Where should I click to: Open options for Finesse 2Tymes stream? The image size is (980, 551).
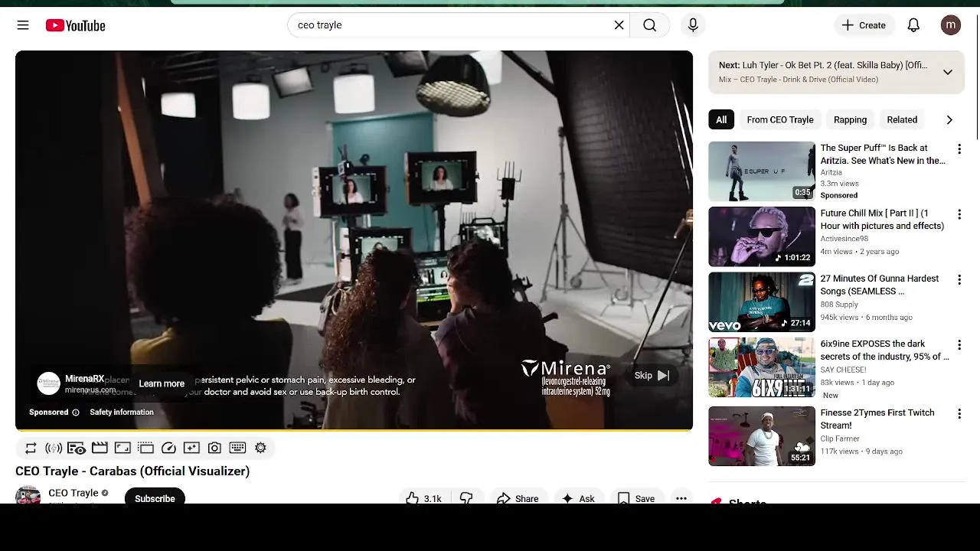point(959,414)
